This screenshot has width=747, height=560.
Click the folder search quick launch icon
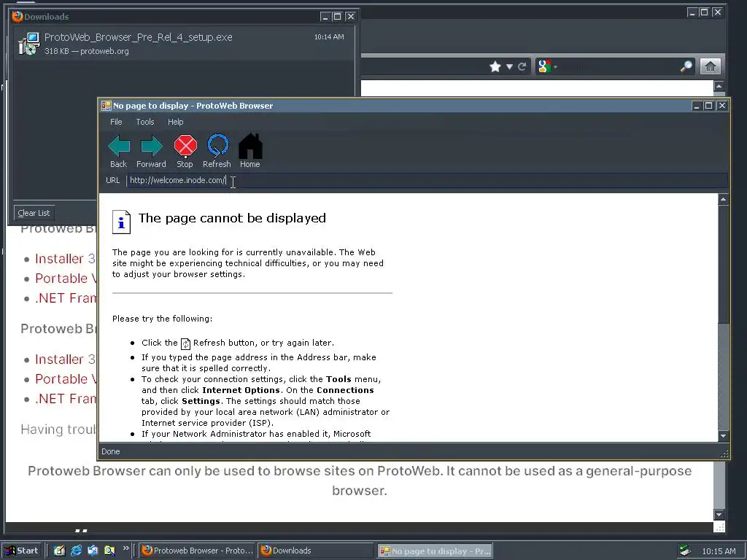(109, 551)
